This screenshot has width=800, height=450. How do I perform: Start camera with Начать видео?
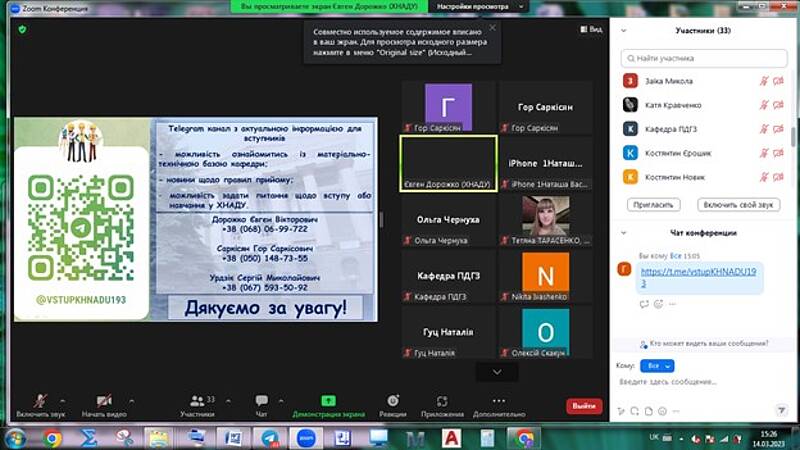(104, 400)
